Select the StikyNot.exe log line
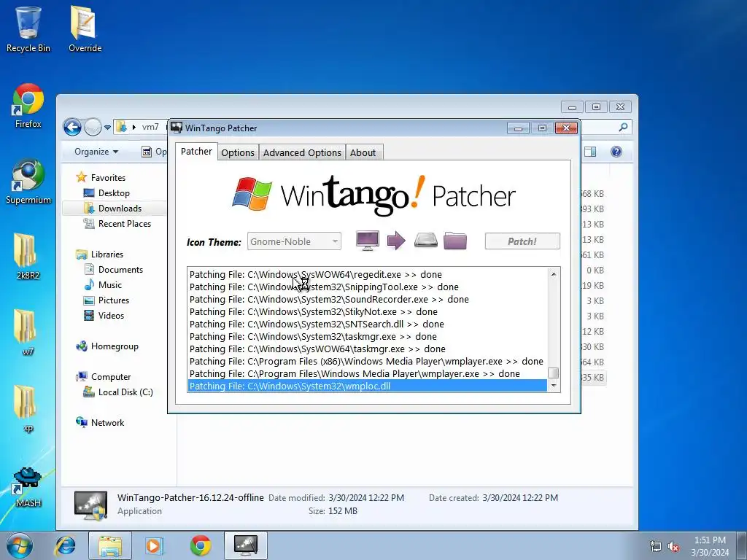The width and height of the screenshot is (747, 560). [368, 311]
